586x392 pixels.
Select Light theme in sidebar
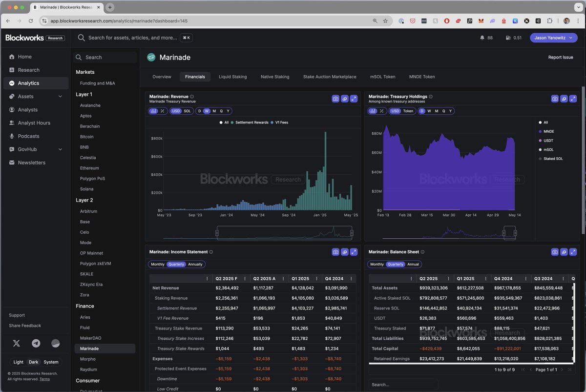[x=18, y=362]
